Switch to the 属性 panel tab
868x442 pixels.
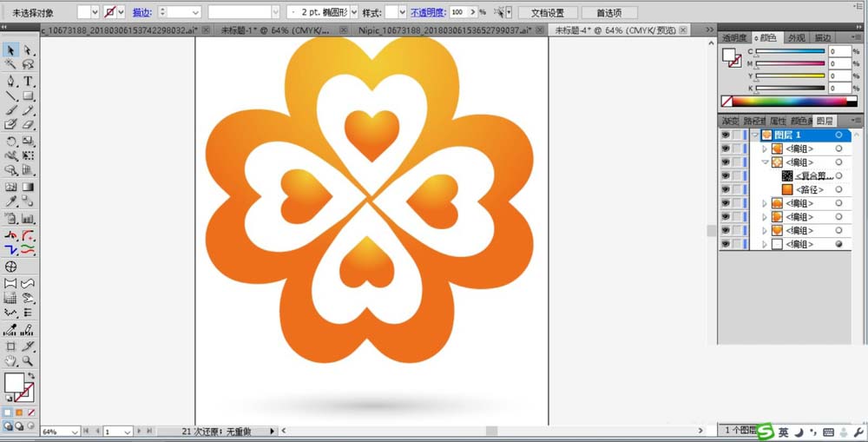pyautogui.click(x=778, y=121)
